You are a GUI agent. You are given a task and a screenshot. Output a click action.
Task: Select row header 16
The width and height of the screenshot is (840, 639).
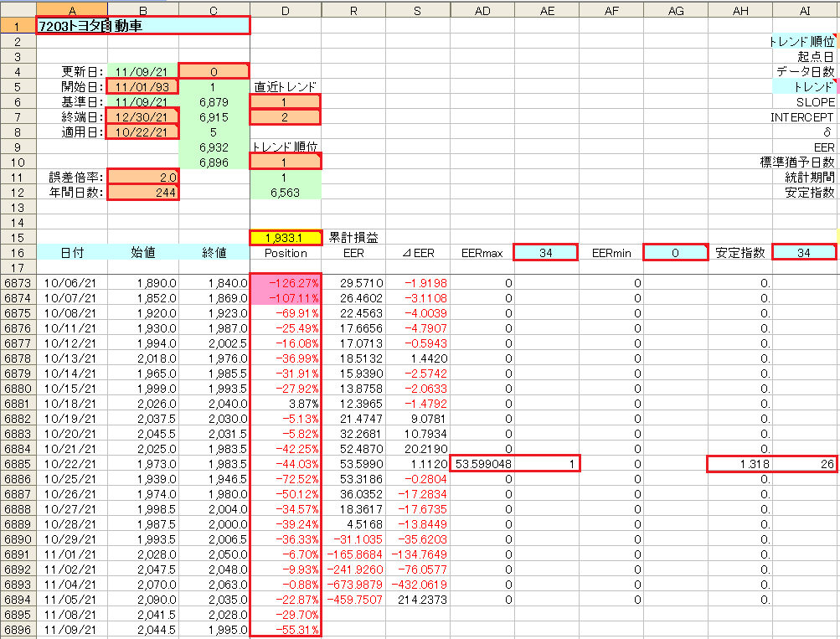click(x=18, y=253)
